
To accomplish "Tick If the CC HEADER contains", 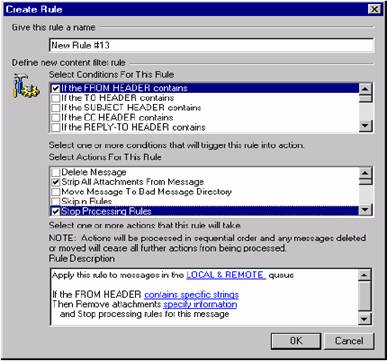I will 56,118.
